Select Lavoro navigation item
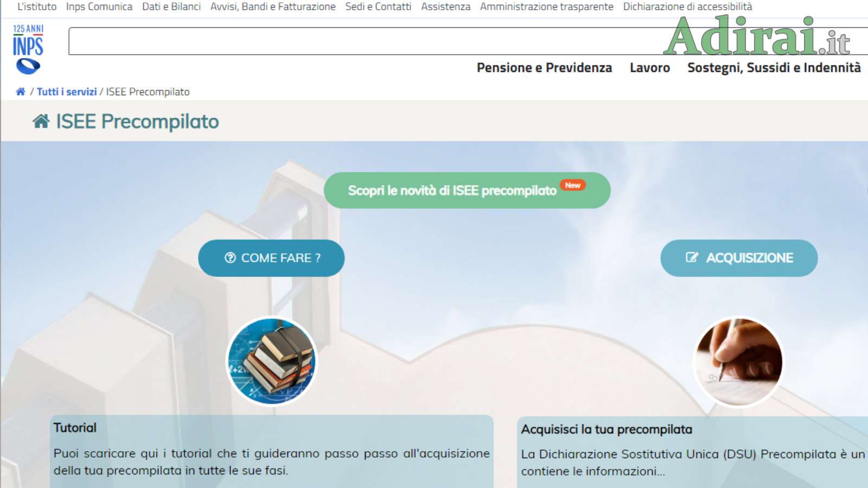The image size is (868, 488). [x=650, y=68]
